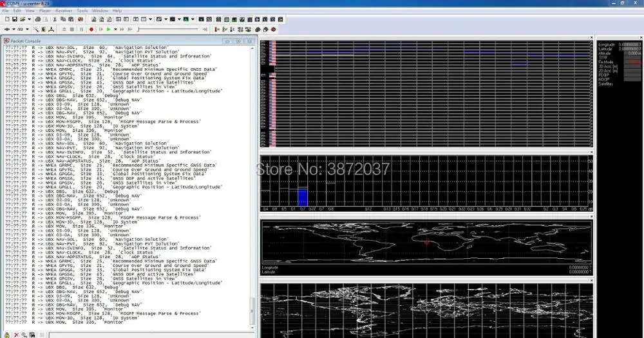Screen dimensions: 644x338
Task: Click the hotstart red thermometer icon
Action: point(217,30)
